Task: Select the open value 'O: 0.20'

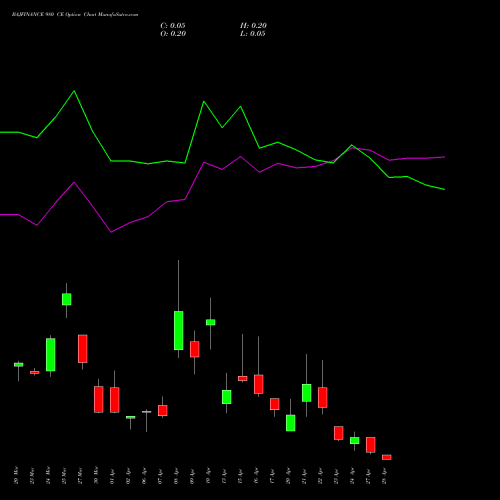Action: click(x=173, y=34)
